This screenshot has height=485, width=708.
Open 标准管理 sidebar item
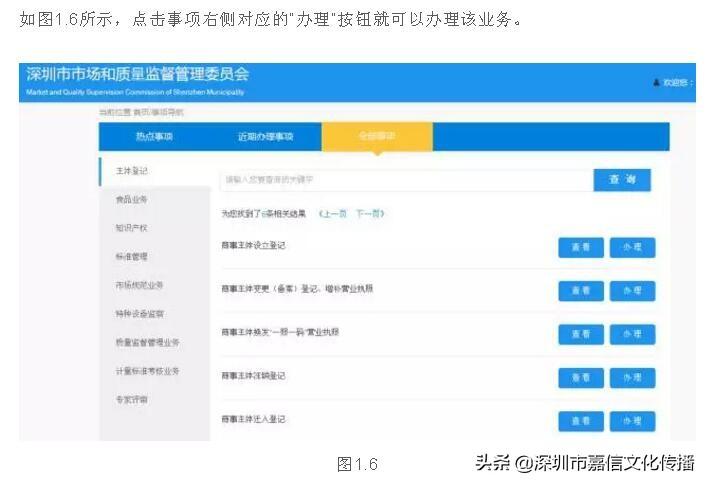coord(132,257)
